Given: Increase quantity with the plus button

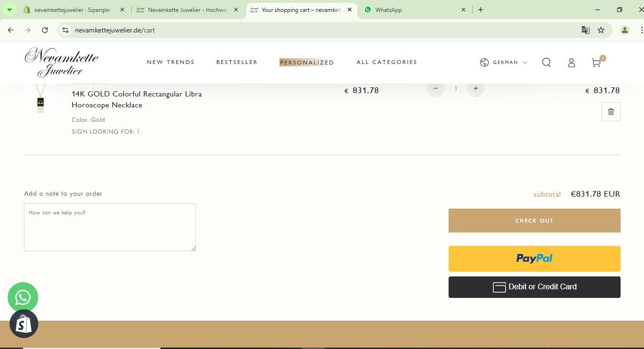Looking at the screenshot, I should [x=475, y=88].
